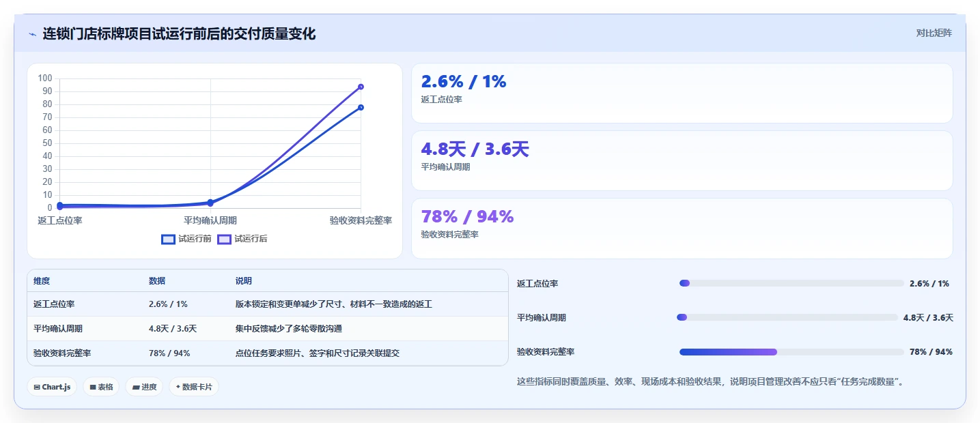The height and width of the screenshot is (423, 980).
Task: Click the 返工点位率 axis label in chart
Action: [x=60, y=220]
